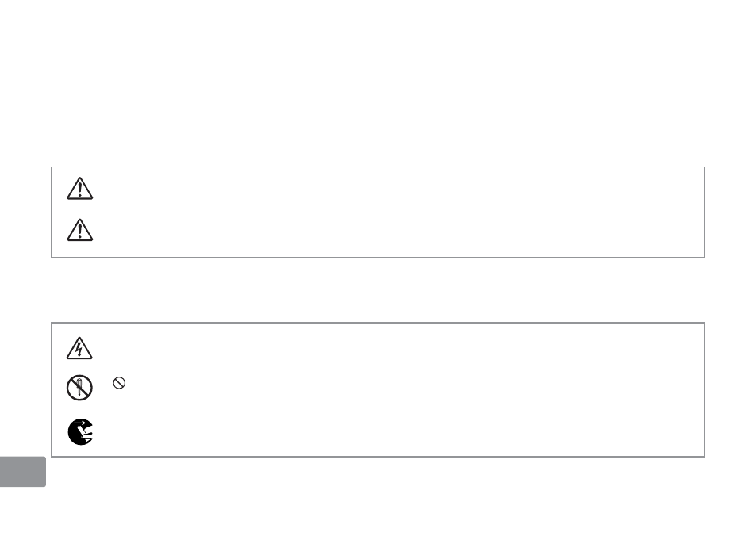The width and height of the screenshot is (756, 536).
Task: Click the small prohibition circle symbol
Action: tap(119, 383)
